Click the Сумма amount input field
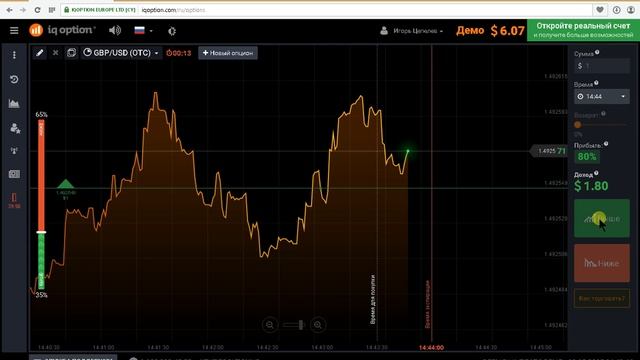 tap(602, 66)
